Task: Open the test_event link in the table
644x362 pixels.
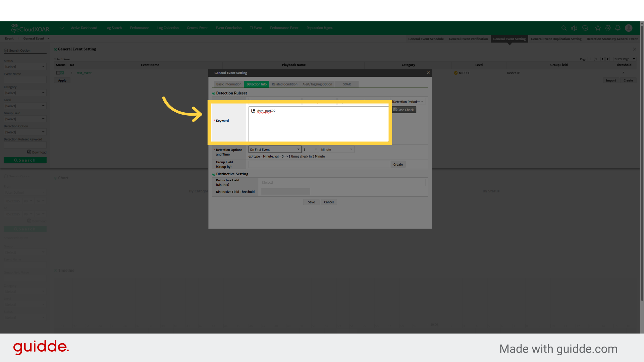Action: point(84,73)
